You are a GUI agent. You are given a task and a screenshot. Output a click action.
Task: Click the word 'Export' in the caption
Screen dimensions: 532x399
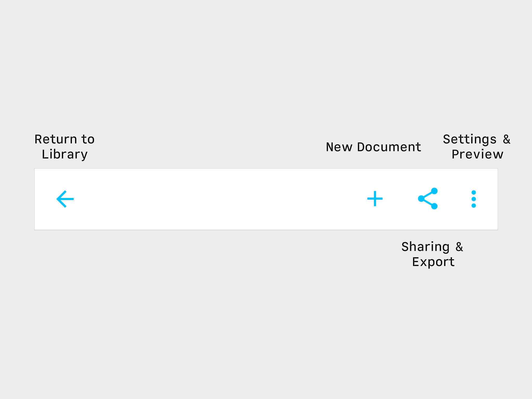(x=433, y=262)
